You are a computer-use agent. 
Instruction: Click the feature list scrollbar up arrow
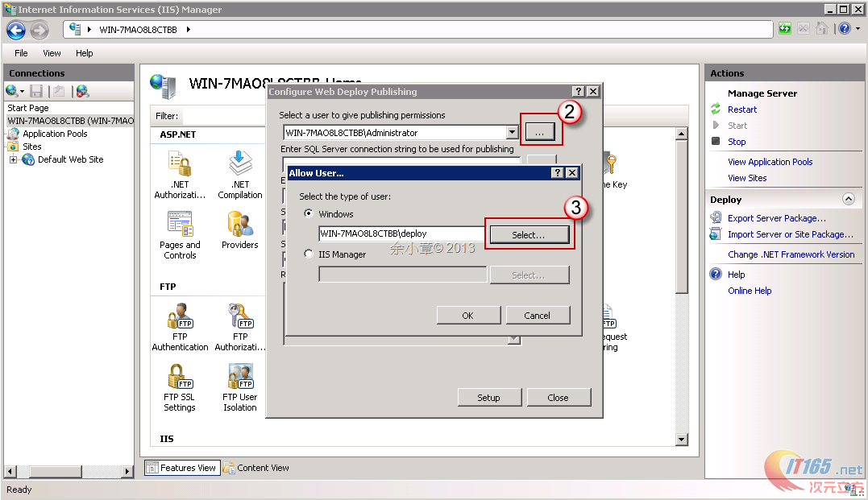click(x=682, y=134)
